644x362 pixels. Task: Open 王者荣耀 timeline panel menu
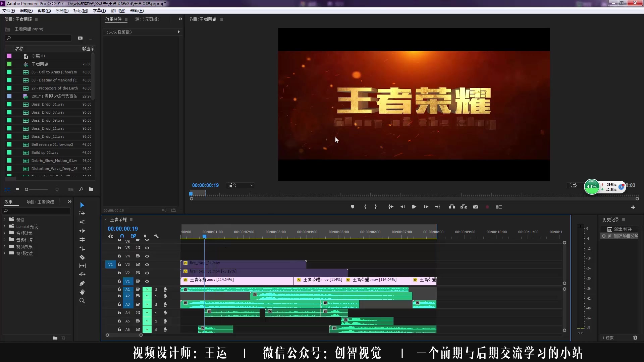point(131,220)
